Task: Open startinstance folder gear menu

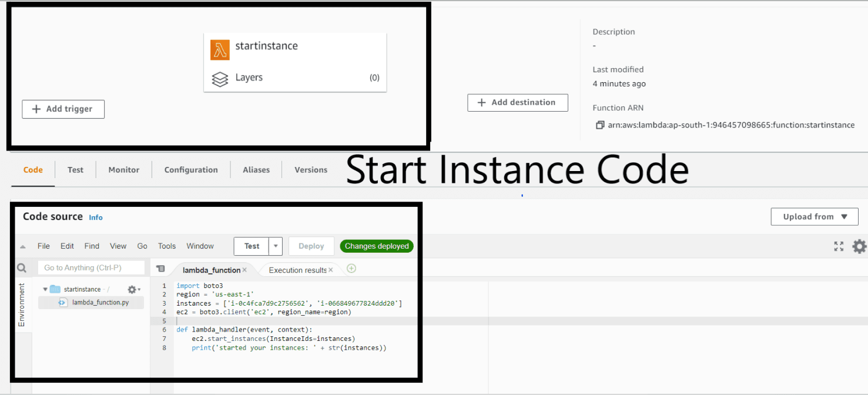Action: (x=134, y=289)
